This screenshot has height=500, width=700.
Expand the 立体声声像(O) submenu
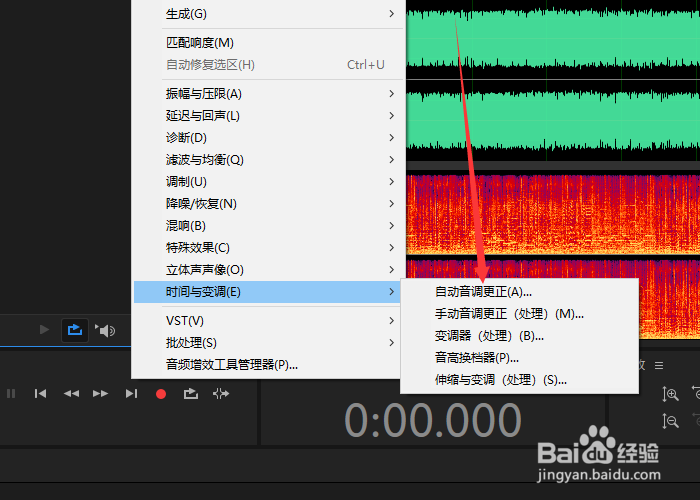tap(268, 270)
